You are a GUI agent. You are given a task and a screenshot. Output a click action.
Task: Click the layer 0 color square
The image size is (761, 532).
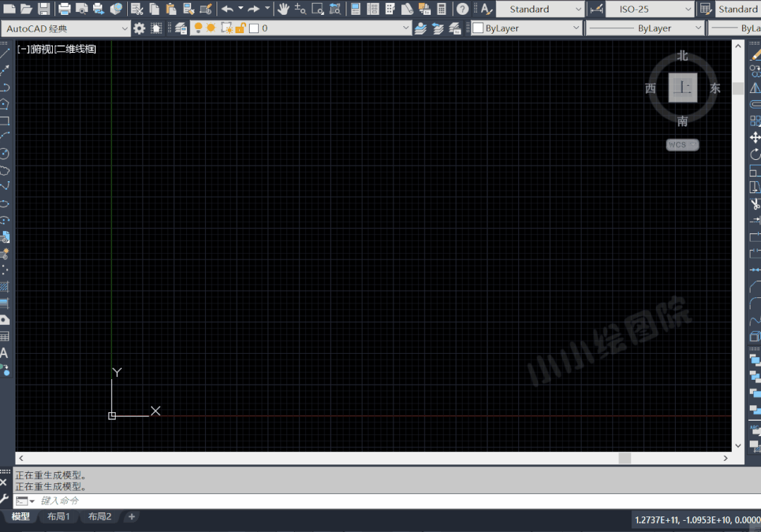click(254, 28)
